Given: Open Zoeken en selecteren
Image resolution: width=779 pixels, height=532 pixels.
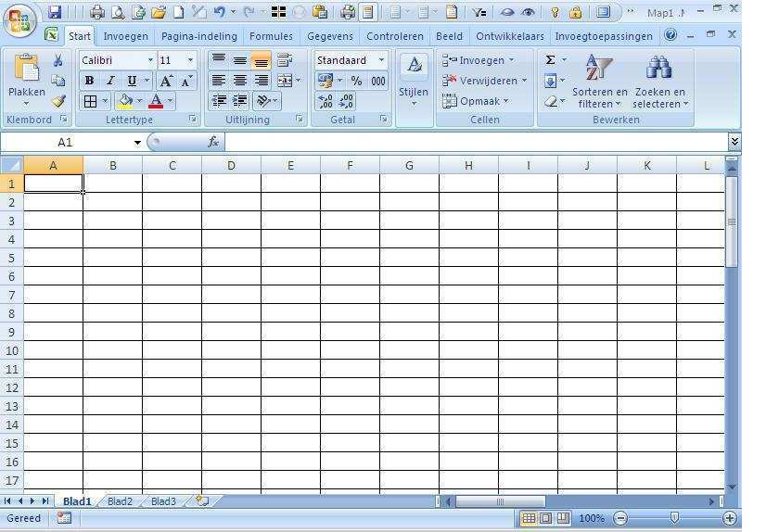Looking at the screenshot, I should coord(659,81).
